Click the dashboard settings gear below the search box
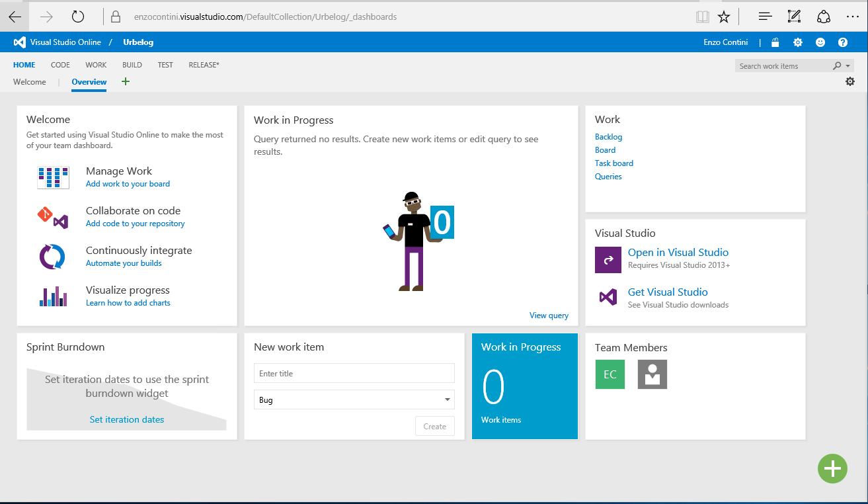Viewport: 868px width, 504px height. point(850,81)
